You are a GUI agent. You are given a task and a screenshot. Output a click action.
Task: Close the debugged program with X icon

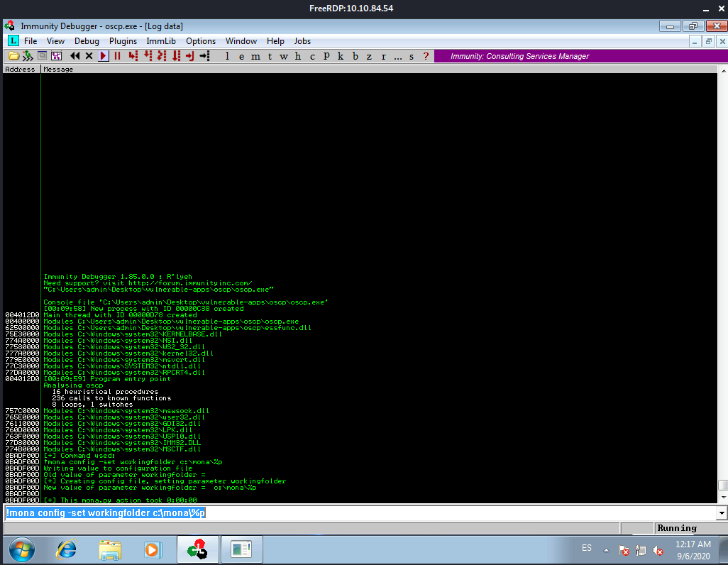click(89, 56)
